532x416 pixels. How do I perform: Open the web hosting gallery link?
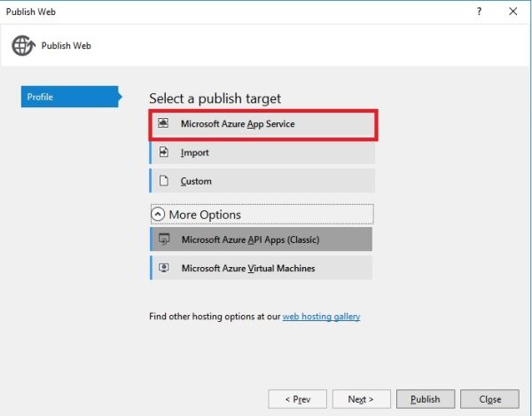click(x=321, y=317)
